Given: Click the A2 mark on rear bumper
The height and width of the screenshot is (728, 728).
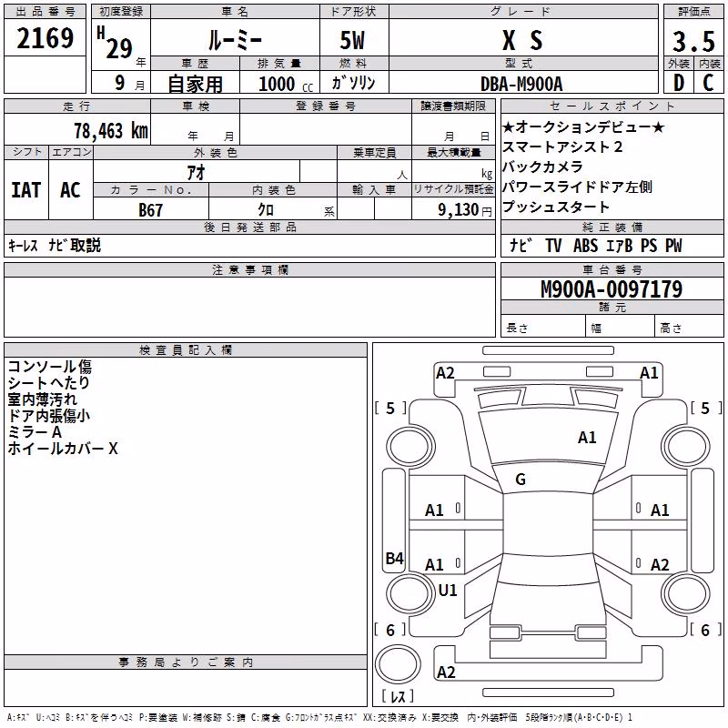Looking at the screenshot, I should tap(446, 672).
